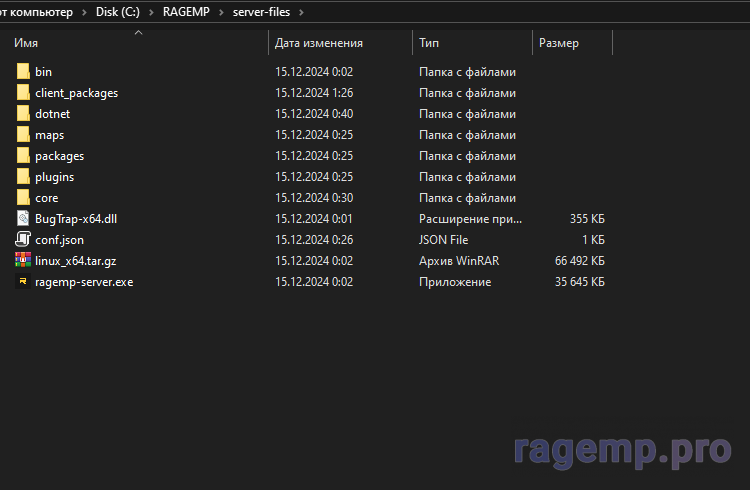
Task: Click the type Расширение при...
Action: point(470,219)
